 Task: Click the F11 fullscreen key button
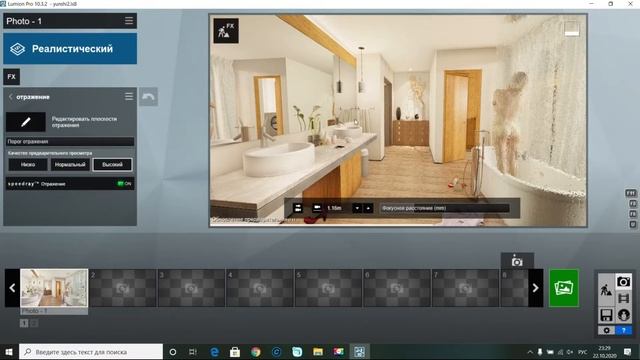(x=631, y=193)
